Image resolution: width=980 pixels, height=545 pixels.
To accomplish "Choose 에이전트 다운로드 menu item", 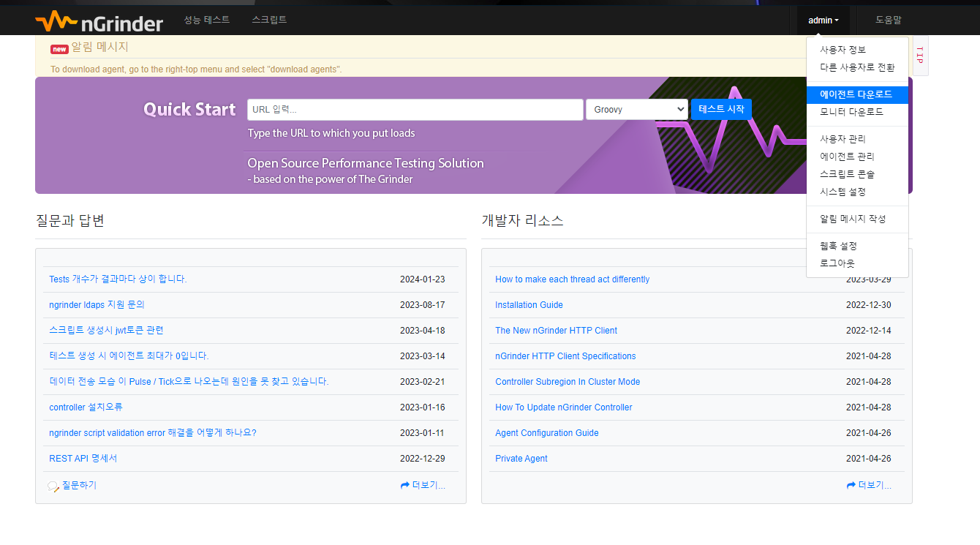I will point(857,95).
